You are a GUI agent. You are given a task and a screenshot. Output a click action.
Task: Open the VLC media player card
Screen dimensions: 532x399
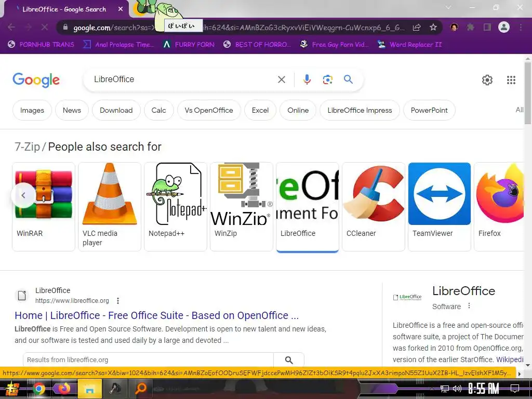coord(110,207)
